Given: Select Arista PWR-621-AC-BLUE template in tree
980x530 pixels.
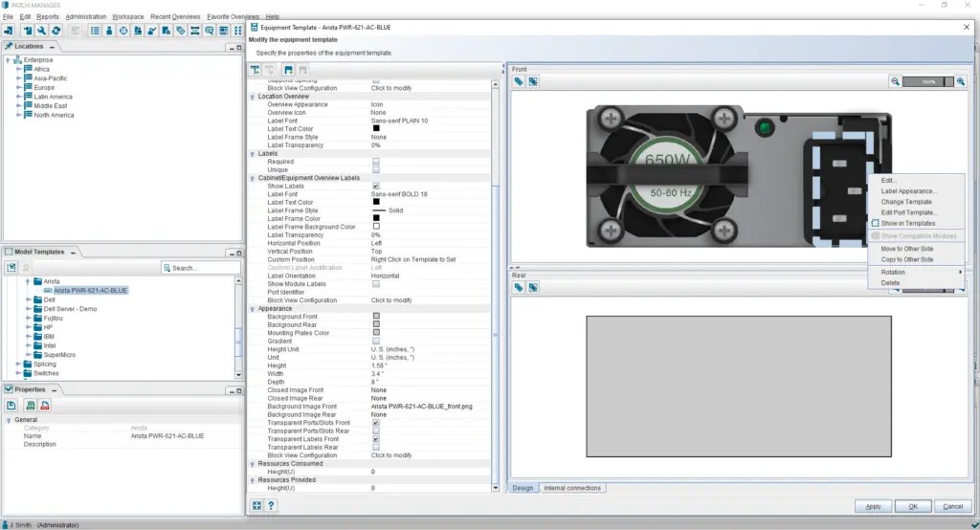Looking at the screenshot, I should click(x=90, y=291).
